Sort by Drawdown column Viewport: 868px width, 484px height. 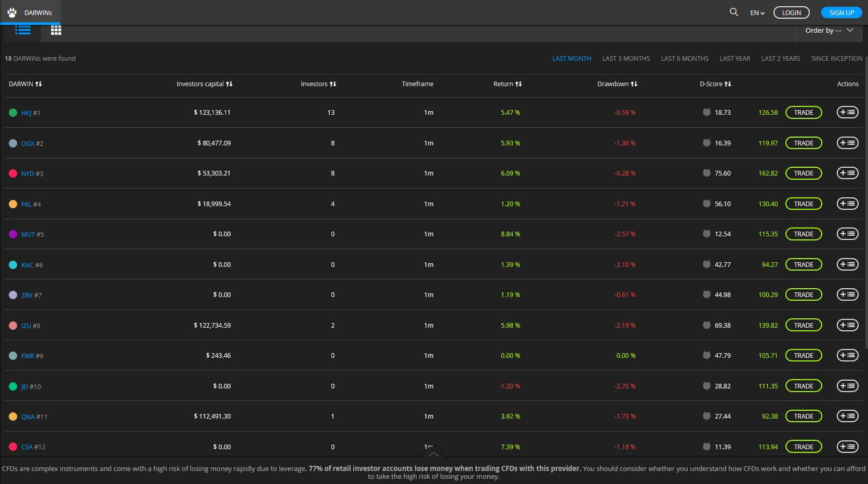617,84
